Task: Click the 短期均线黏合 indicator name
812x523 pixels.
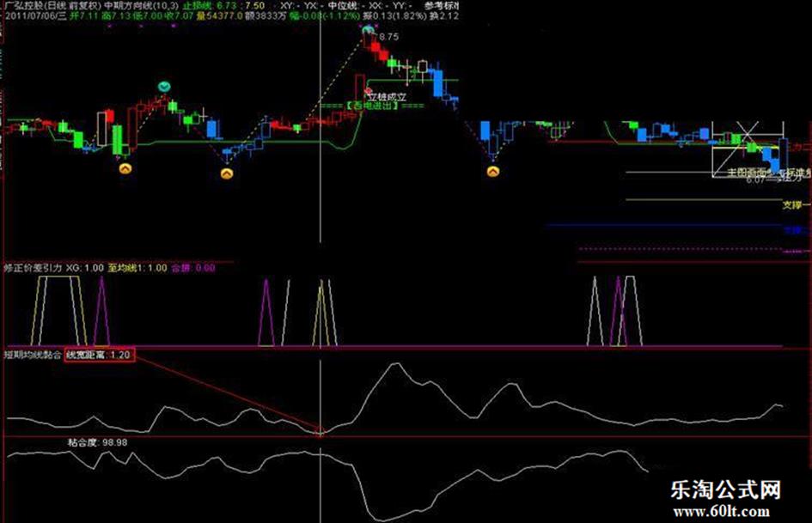Action: point(33,355)
